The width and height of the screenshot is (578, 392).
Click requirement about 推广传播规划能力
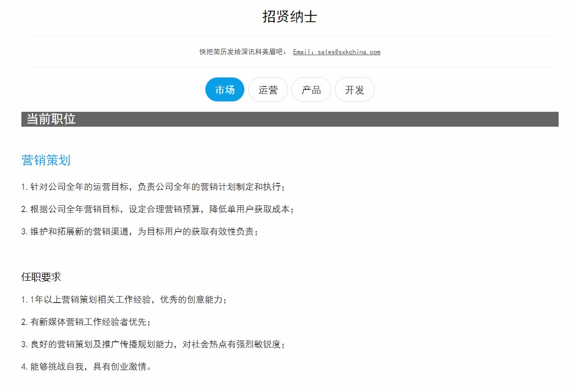tap(153, 344)
